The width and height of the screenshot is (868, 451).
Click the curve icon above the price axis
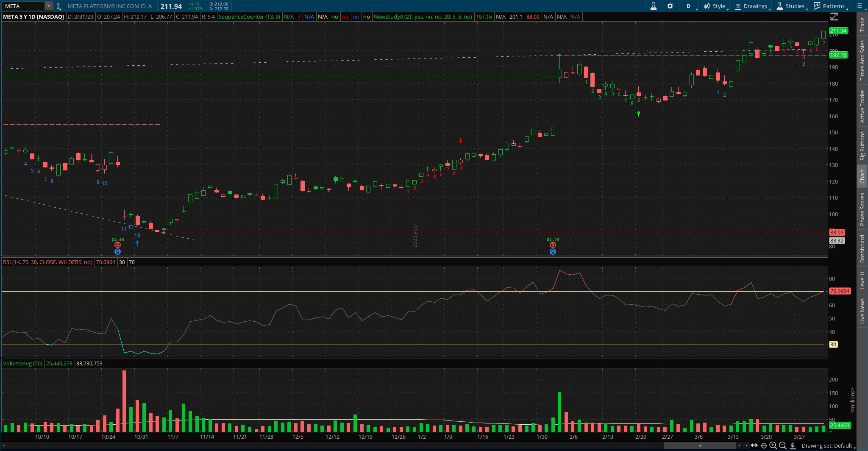click(834, 17)
